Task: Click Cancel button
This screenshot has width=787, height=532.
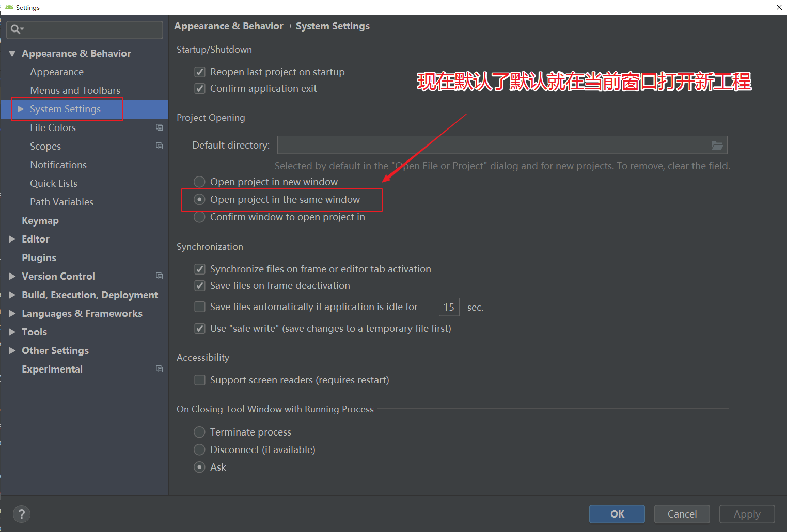Action: [x=682, y=514]
